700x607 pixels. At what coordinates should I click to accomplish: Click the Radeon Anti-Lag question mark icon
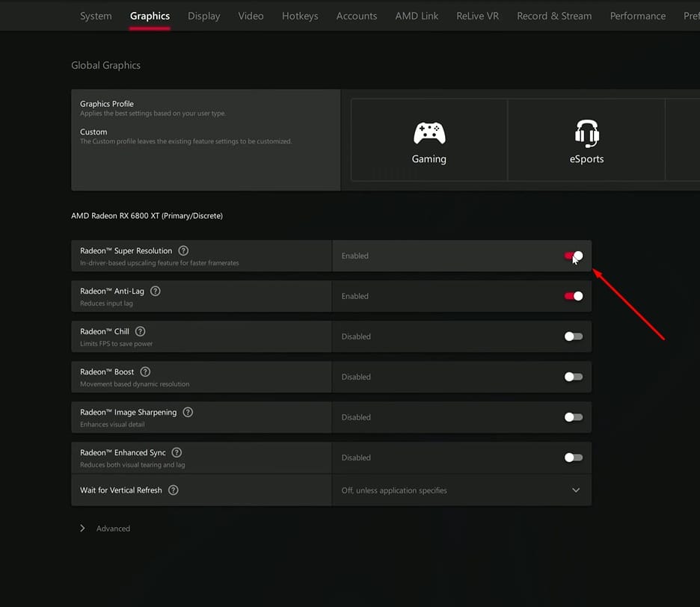(x=155, y=291)
